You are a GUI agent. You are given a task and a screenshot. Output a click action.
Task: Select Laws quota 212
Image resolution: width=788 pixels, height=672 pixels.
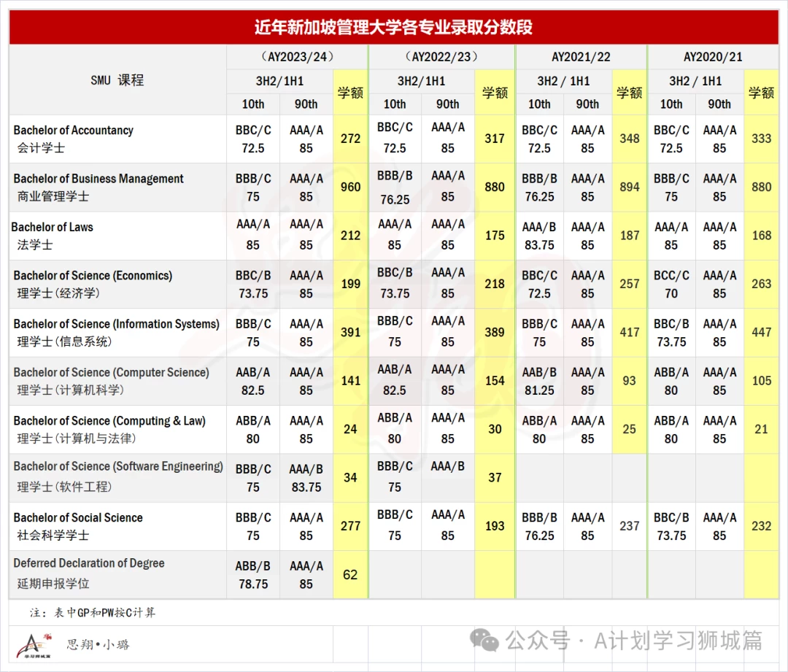[350, 236]
